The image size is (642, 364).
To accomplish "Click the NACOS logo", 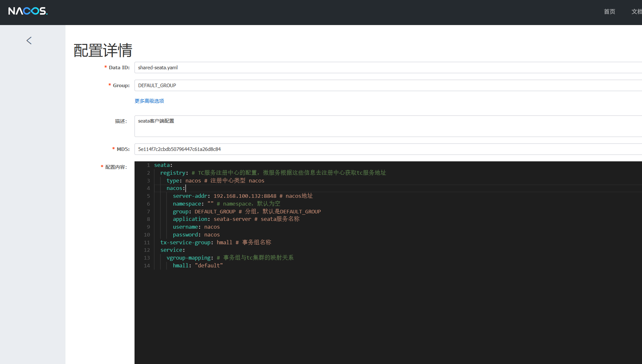I will tap(27, 11).
